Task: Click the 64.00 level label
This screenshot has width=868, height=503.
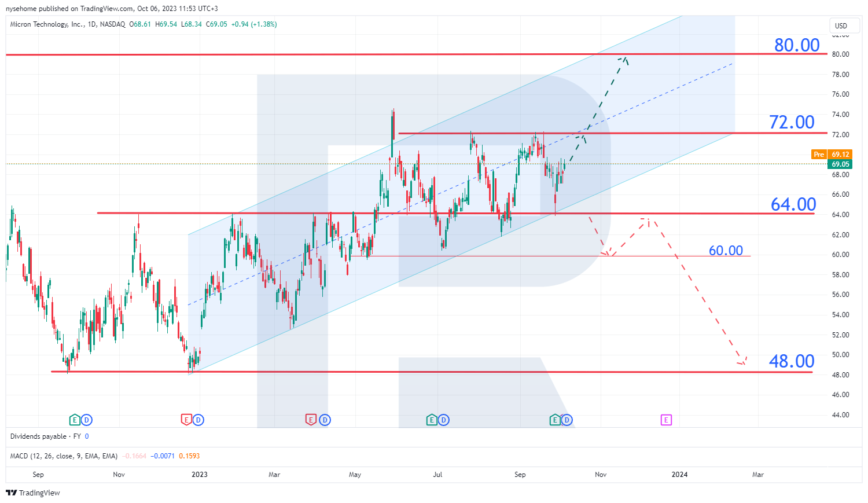Action: [x=793, y=204]
